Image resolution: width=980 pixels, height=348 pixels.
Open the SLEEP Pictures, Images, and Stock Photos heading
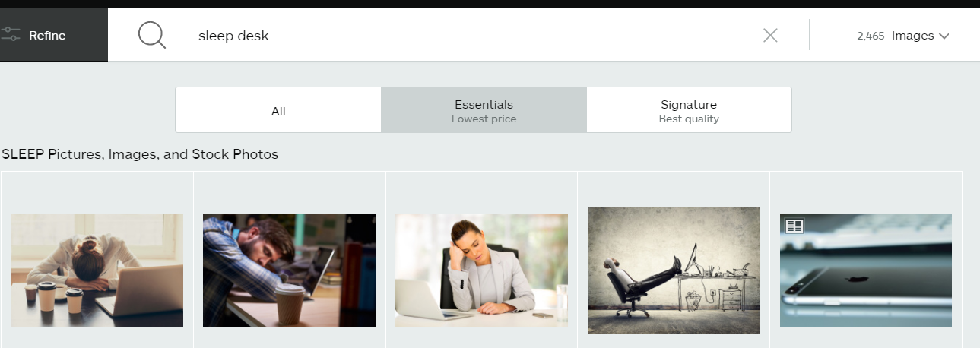coord(140,155)
